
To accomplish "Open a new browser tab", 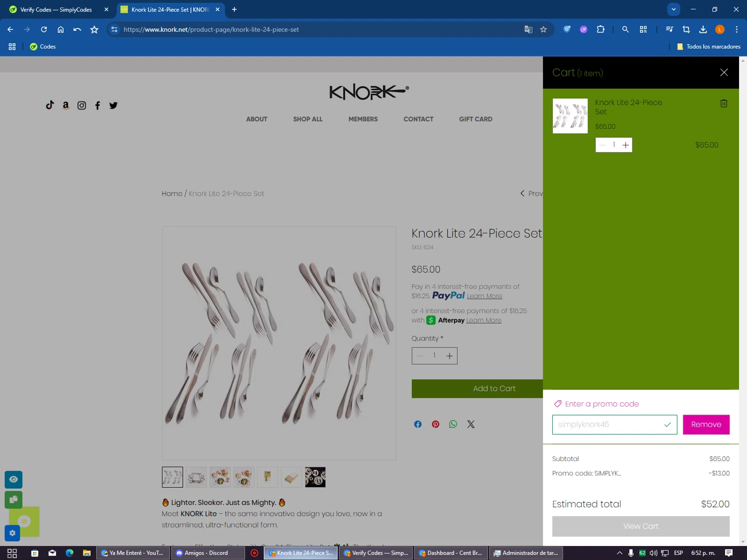I will click(234, 9).
